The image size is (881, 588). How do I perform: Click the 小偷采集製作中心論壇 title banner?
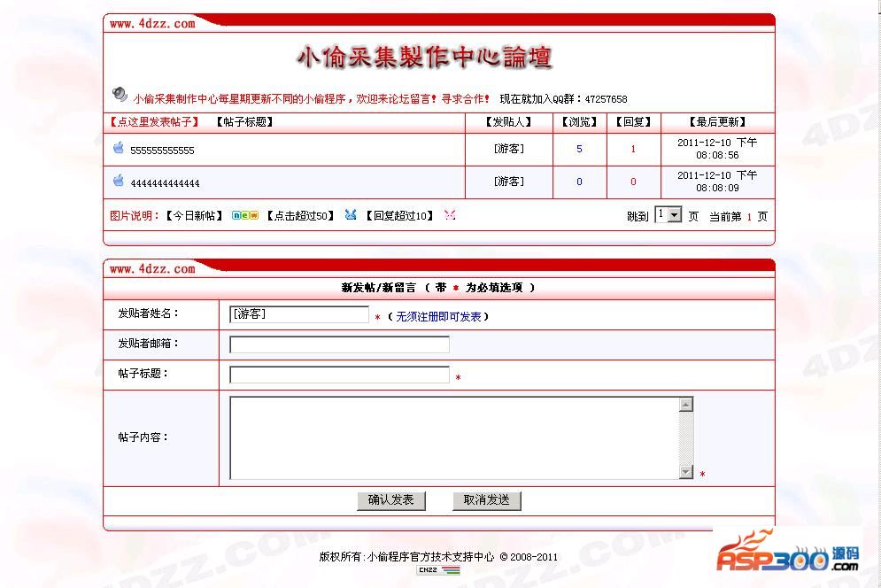[424, 58]
